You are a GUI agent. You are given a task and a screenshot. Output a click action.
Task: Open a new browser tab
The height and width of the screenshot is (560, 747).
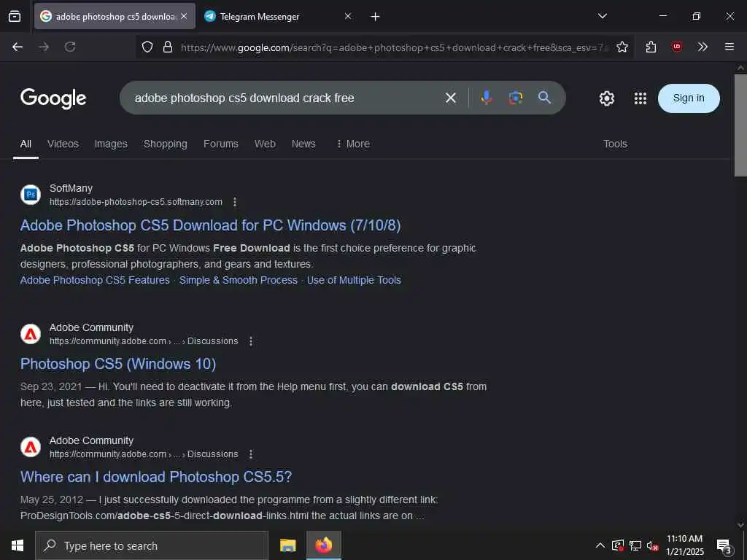[376, 17]
